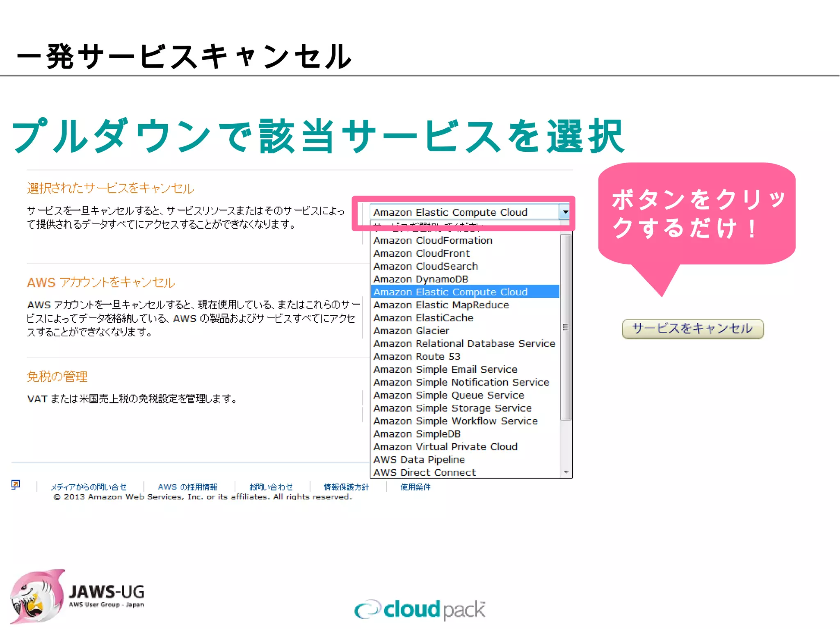Image resolution: width=840 pixels, height=629 pixels.
Task: Select highlighted Amazon Elastic Compute Cloud option
Action: (465, 292)
